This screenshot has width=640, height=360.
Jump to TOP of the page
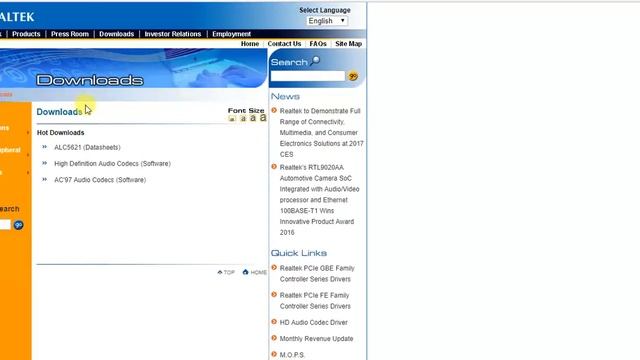point(226,272)
